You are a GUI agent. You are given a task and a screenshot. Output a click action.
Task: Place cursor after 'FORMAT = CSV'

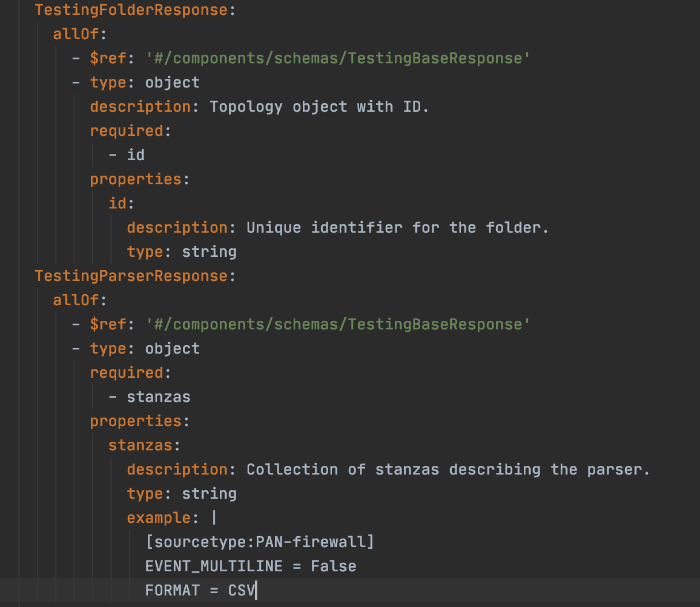(x=255, y=590)
